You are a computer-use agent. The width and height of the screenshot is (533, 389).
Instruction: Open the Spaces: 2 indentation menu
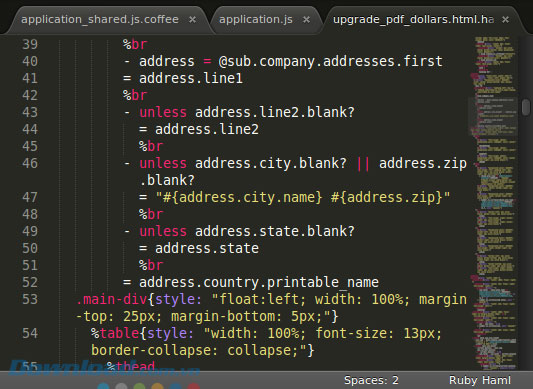point(371,380)
